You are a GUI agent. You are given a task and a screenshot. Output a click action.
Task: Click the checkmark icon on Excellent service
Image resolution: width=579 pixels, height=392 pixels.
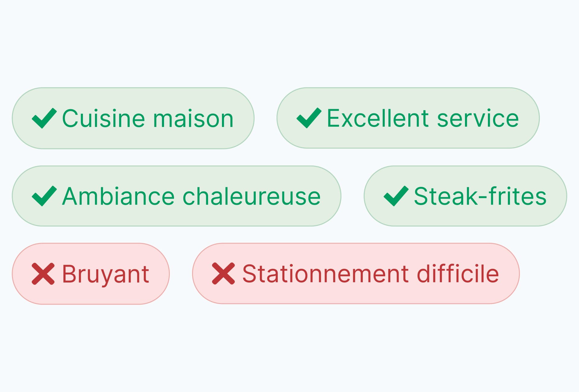click(309, 118)
